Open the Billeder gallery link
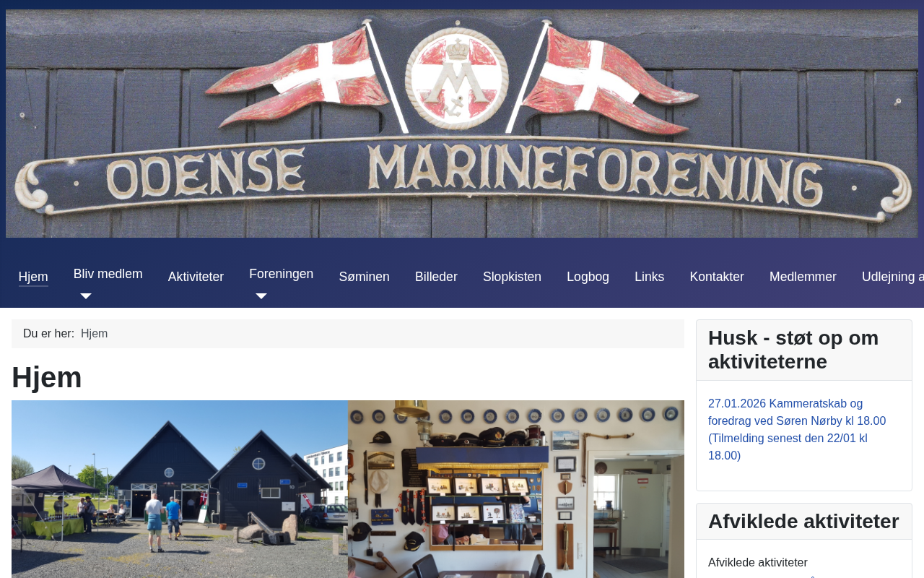This screenshot has height=578, width=924. pyautogui.click(x=436, y=277)
